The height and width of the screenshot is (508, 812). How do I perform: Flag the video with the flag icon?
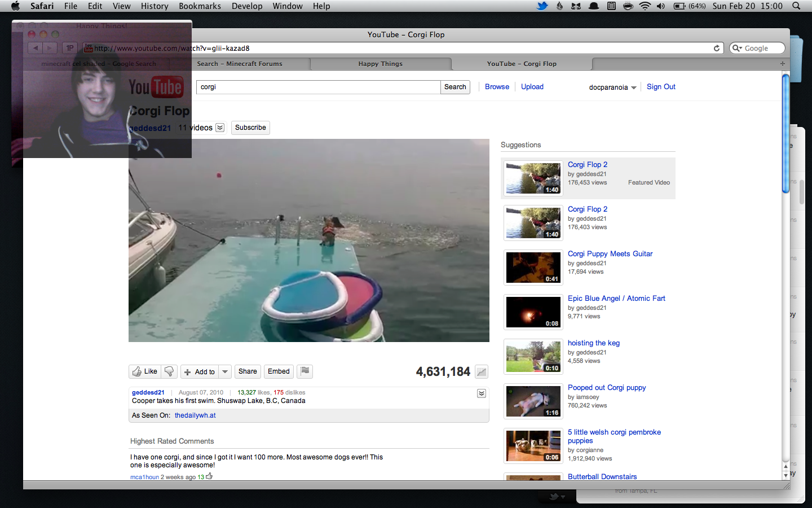coord(304,371)
